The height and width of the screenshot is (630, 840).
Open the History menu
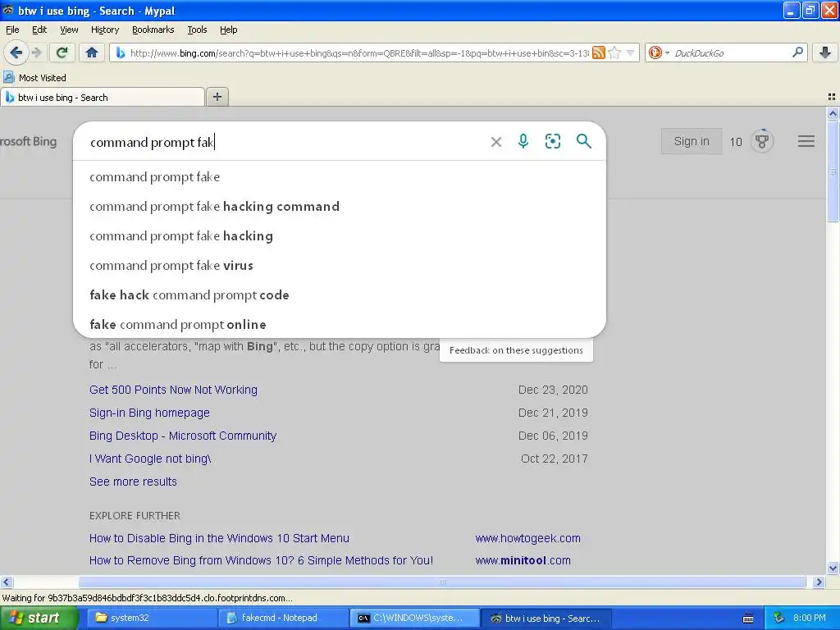pyautogui.click(x=104, y=30)
